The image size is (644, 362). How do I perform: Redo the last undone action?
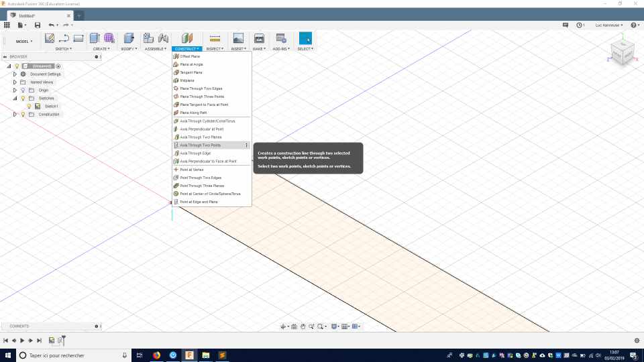click(x=66, y=25)
